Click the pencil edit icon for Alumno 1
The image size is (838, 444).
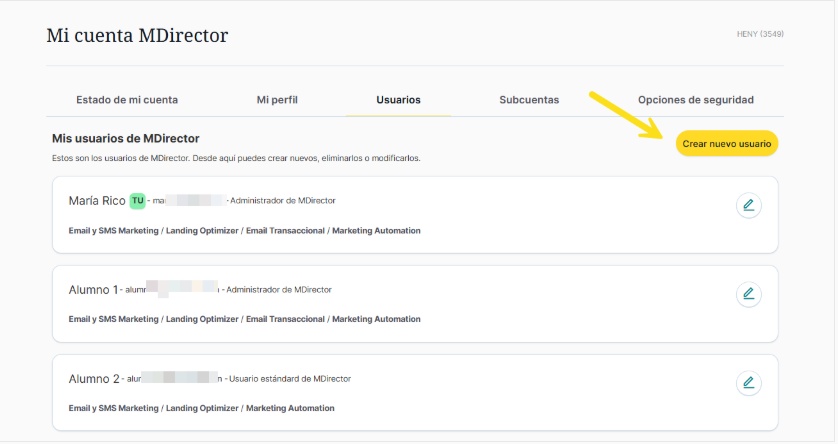click(748, 294)
